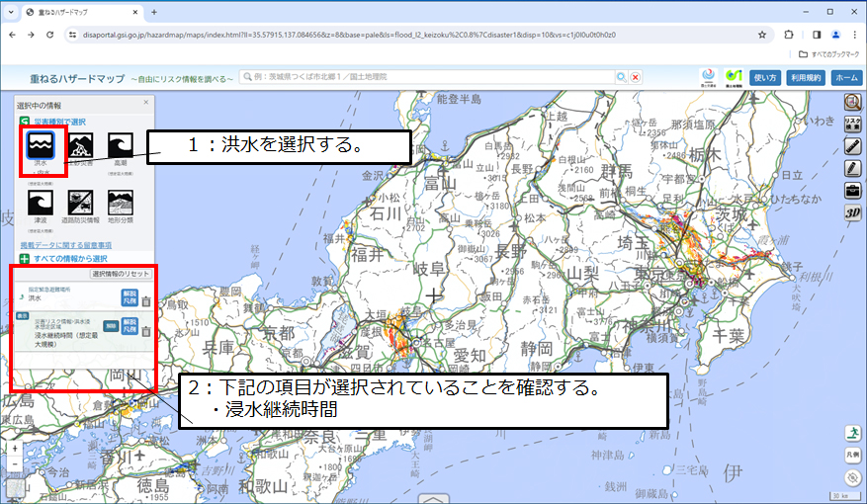Show evacuation sites with running-person icon

tap(852, 433)
